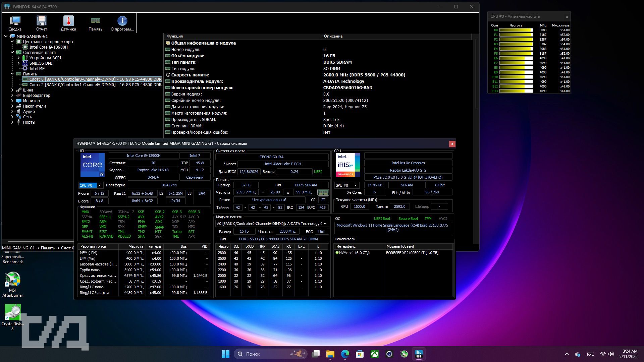644x362 pixels.
Task: Open Task View on the taskbar
Action: tap(316, 354)
